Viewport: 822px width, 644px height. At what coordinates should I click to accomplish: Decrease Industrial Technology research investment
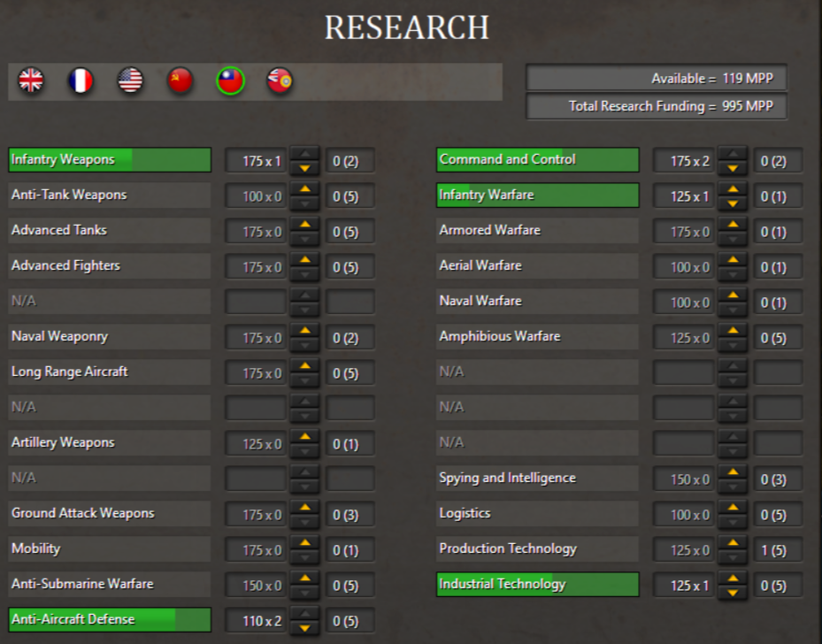coord(733,593)
